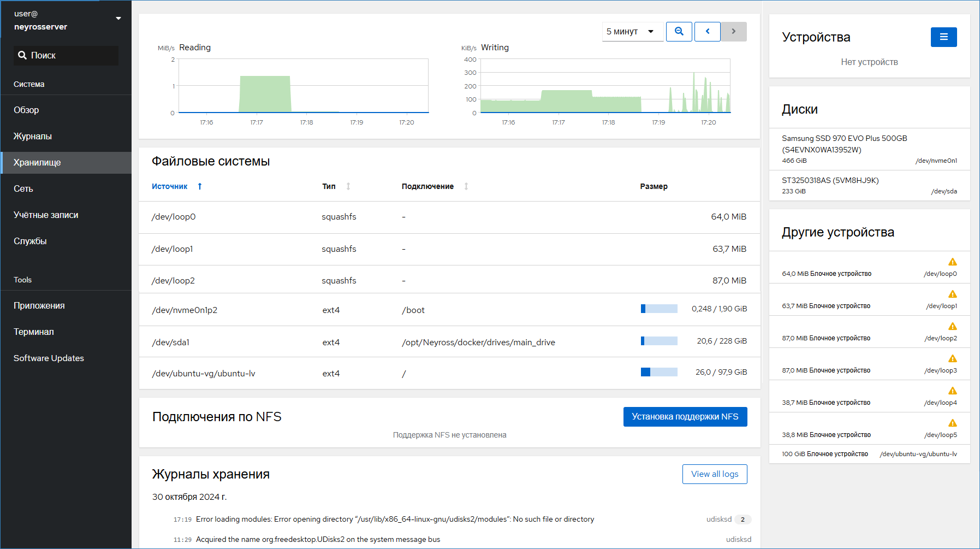The width and height of the screenshot is (980, 549).
Task: Open the 5 минут time range dropdown
Action: pos(632,32)
